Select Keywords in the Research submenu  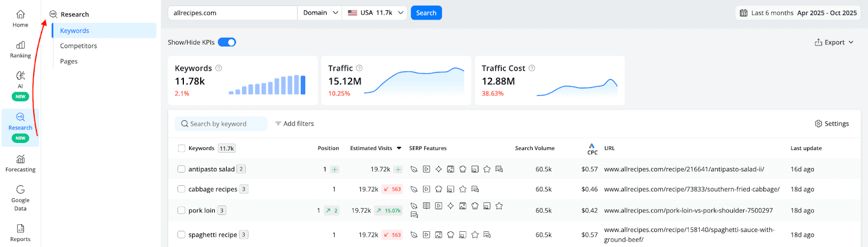tap(104, 31)
